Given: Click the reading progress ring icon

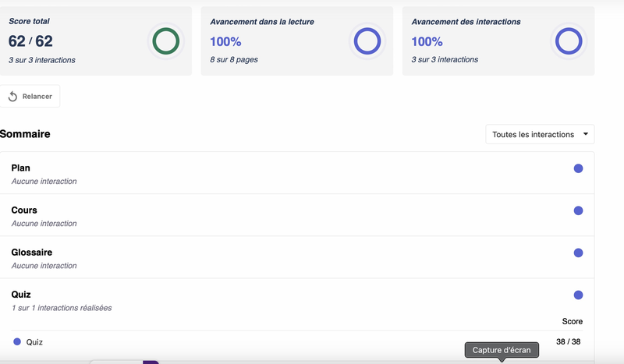Looking at the screenshot, I should click(x=367, y=41).
